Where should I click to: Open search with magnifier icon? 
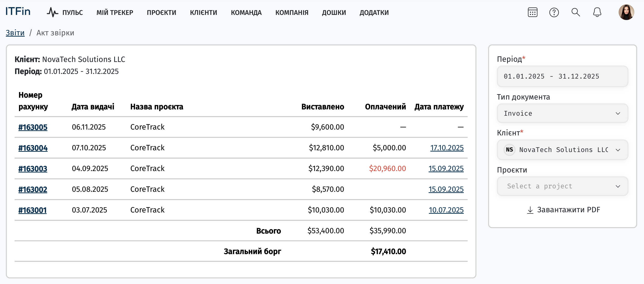576,12
